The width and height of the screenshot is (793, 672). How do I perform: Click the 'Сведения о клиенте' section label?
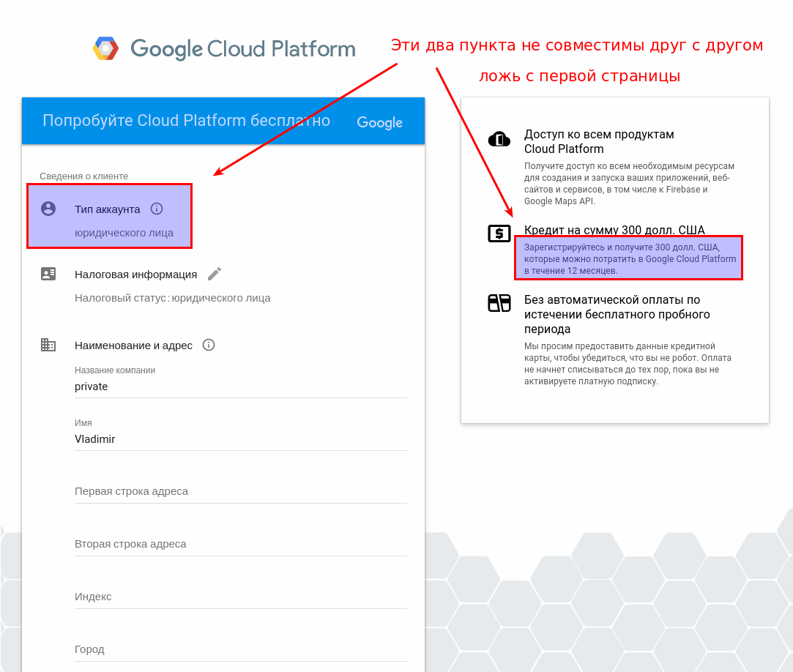pyautogui.click(x=84, y=176)
